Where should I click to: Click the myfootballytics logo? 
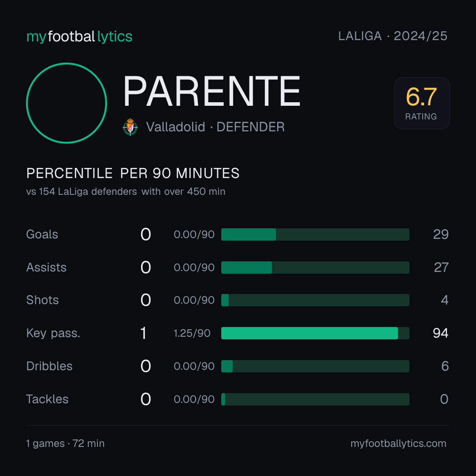pos(79,37)
